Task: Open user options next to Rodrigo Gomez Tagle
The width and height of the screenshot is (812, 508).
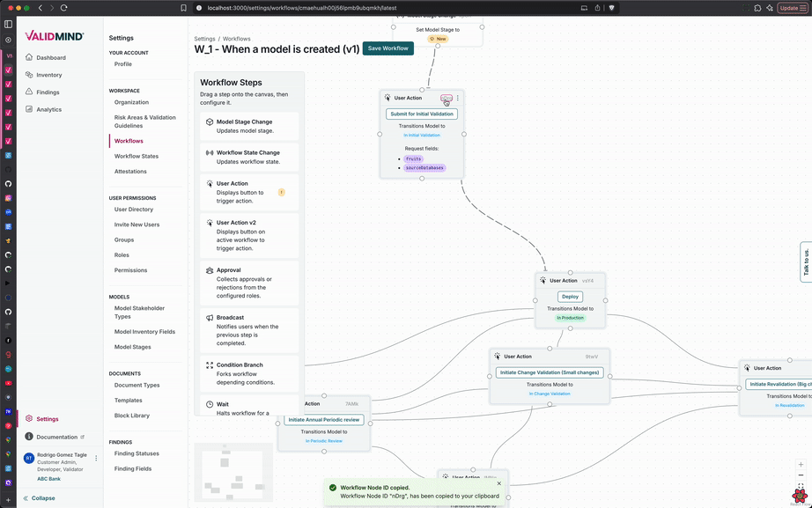Action: coord(96,458)
